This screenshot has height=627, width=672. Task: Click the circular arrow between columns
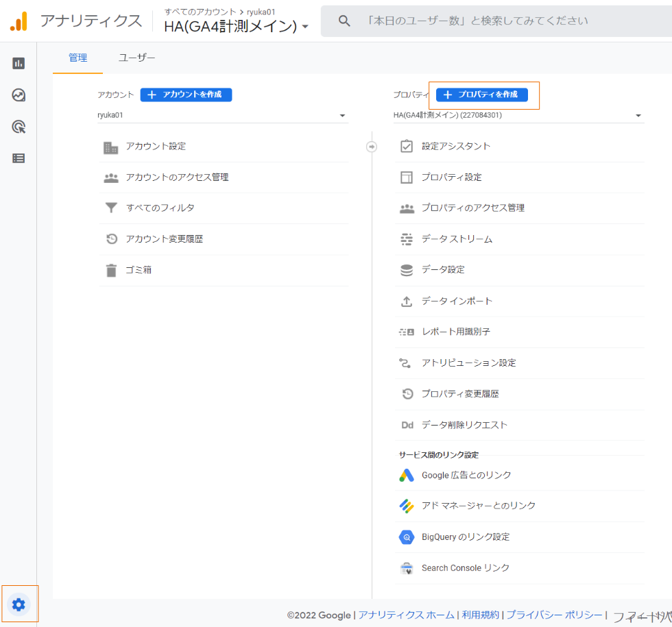[372, 147]
